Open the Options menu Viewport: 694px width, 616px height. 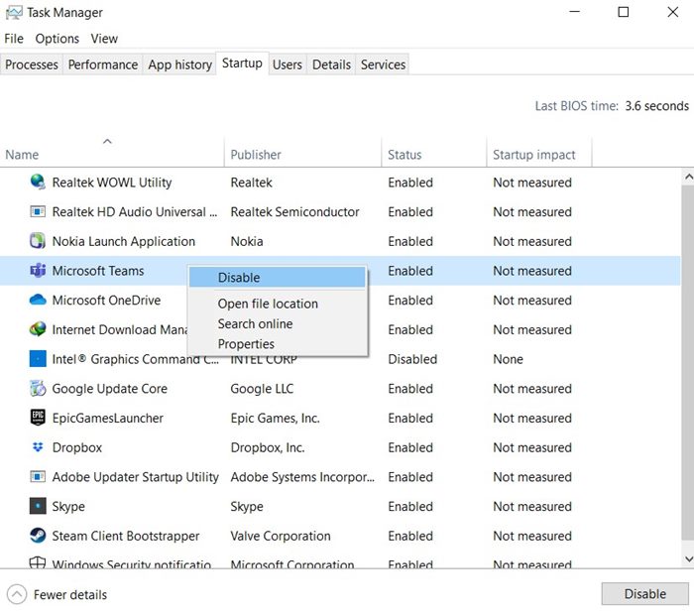click(x=58, y=39)
